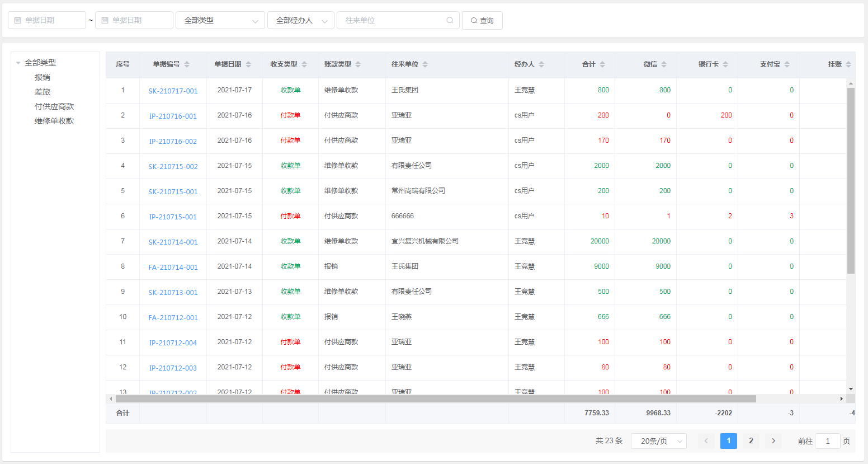Toggle sort on 合计 column header

tap(602, 64)
